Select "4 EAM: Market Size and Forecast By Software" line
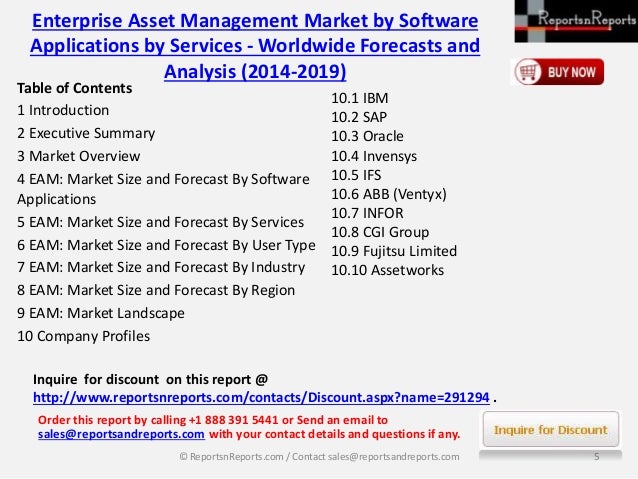The height and width of the screenshot is (479, 638). pyautogui.click(x=163, y=179)
